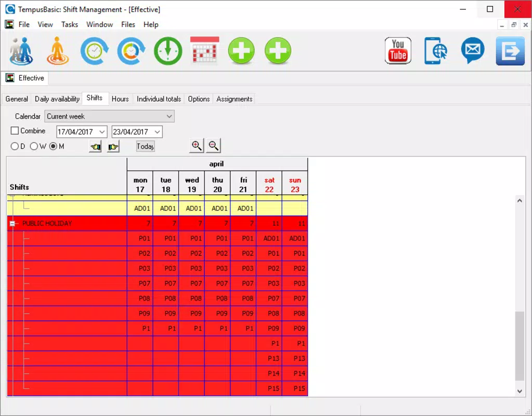This screenshot has width=532, height=416.
Task: Open the Files menu
Action: tap(128, 24)
